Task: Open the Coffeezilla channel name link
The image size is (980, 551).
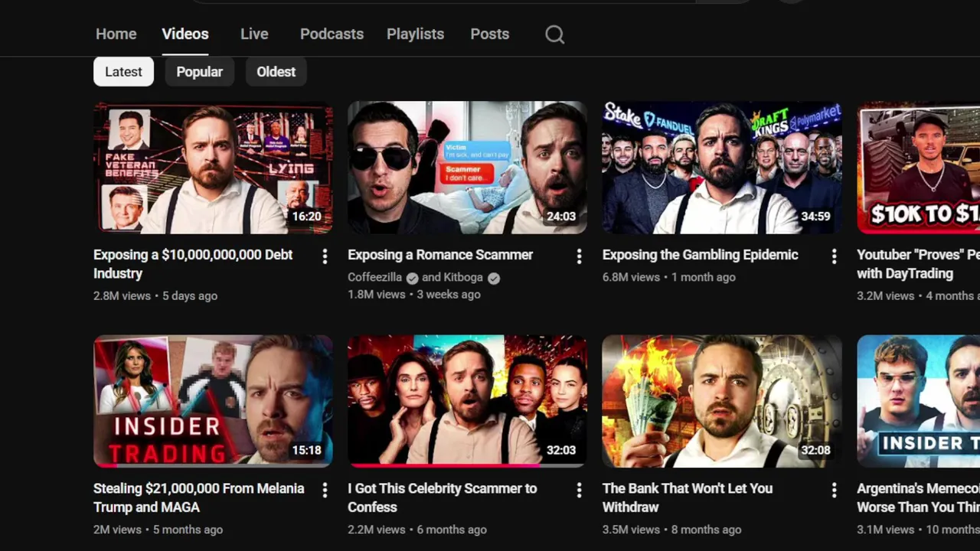Action: 374,277
